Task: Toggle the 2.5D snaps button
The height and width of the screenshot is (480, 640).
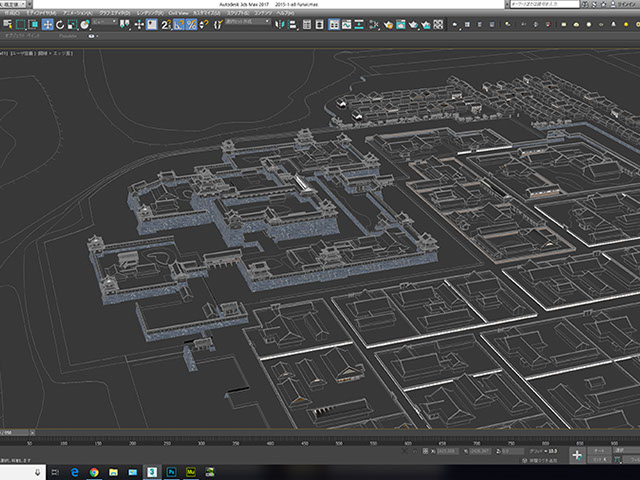Action: (x=165, y=25)
